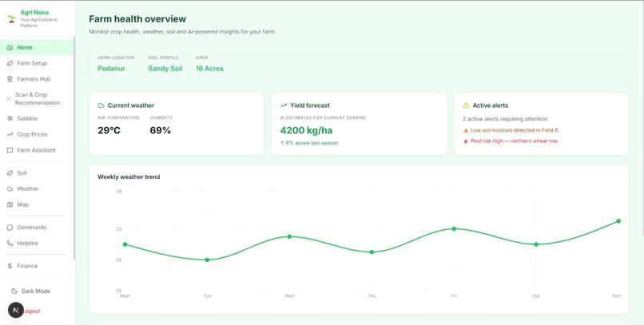The image size is (644, 325).
Task: Click the Soil leaf icon
Action: point(10,173)
